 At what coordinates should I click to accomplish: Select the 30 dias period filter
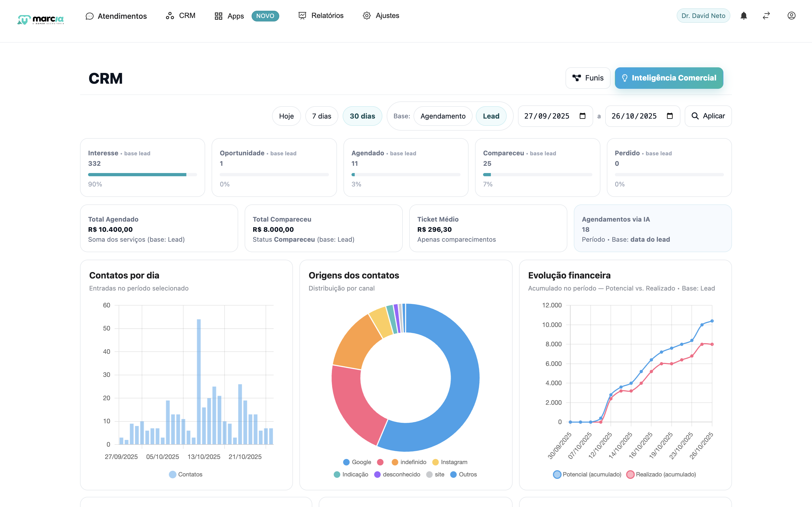(x=362, y=116)
